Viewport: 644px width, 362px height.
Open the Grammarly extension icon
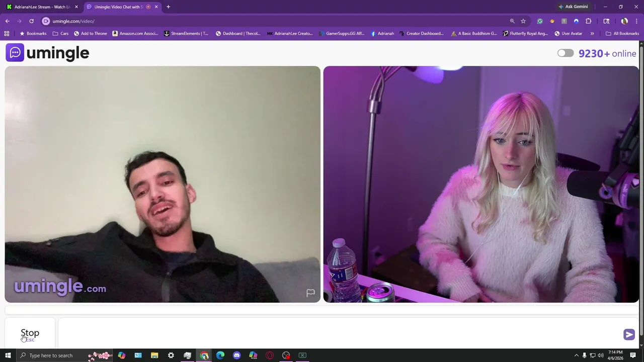(x=540, y=21)
